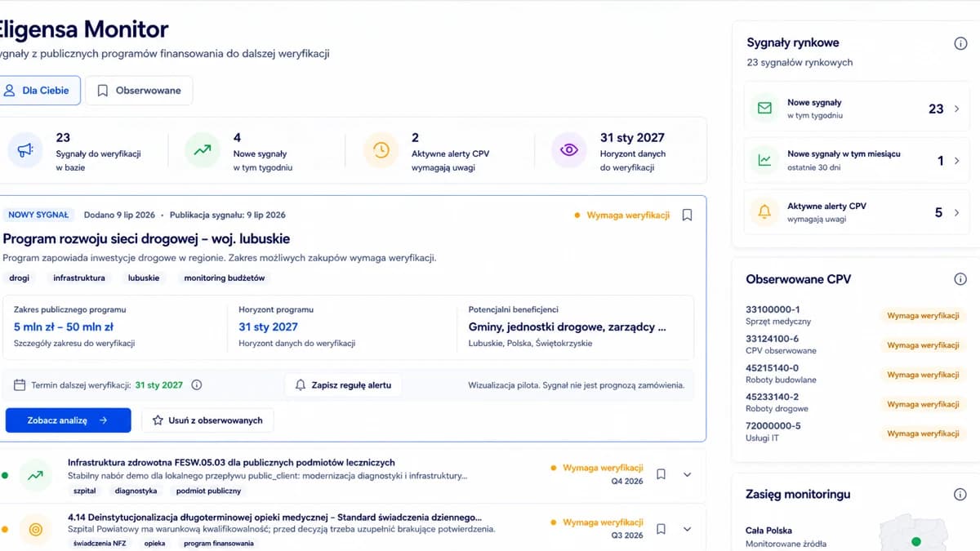Select the diagnostyka tag

136,491
